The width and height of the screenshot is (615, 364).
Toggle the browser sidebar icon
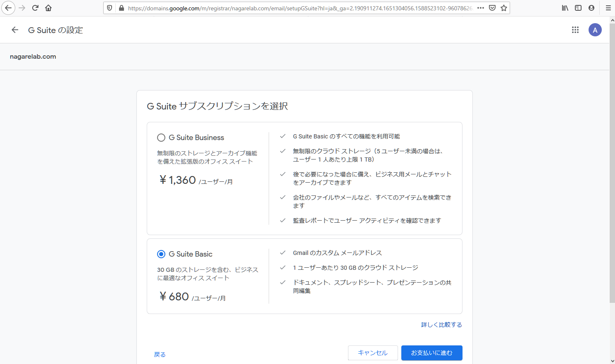(578, 8)
